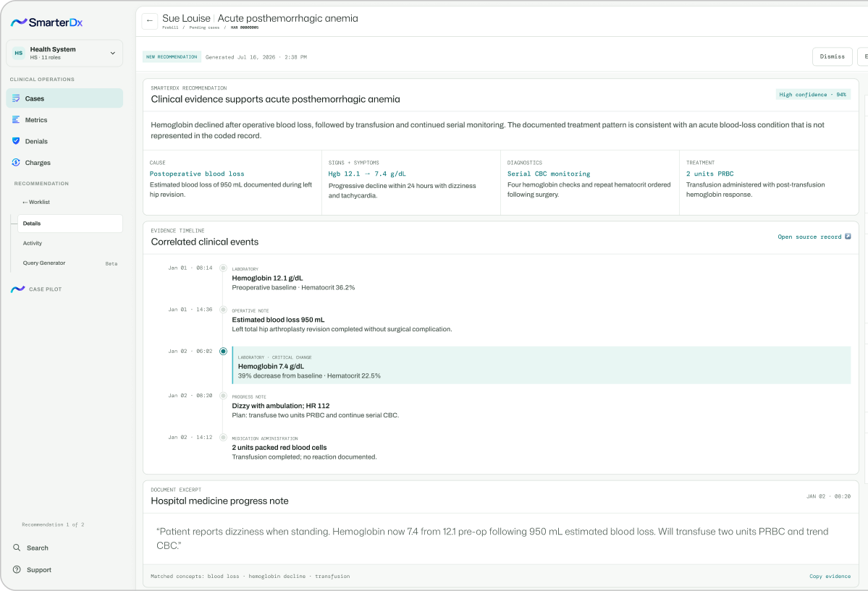Viewport: 868px width, 591px height.
Task: Click the Denials shield icon
Action: pos(16,141)
